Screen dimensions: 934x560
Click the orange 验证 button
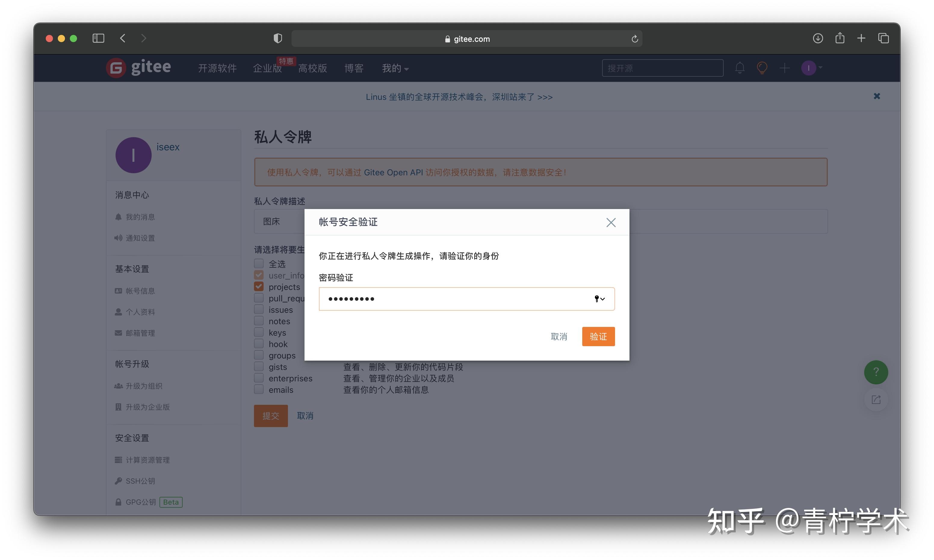click(x=598, y=336)
